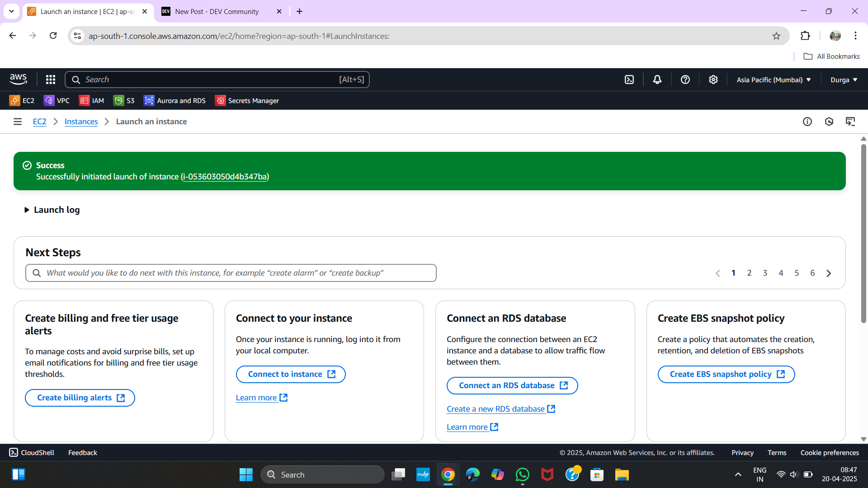The height and width of the screenshot is (488, 868).
Task: Click the Next Steps search field
Action: (x=231, y=273)
